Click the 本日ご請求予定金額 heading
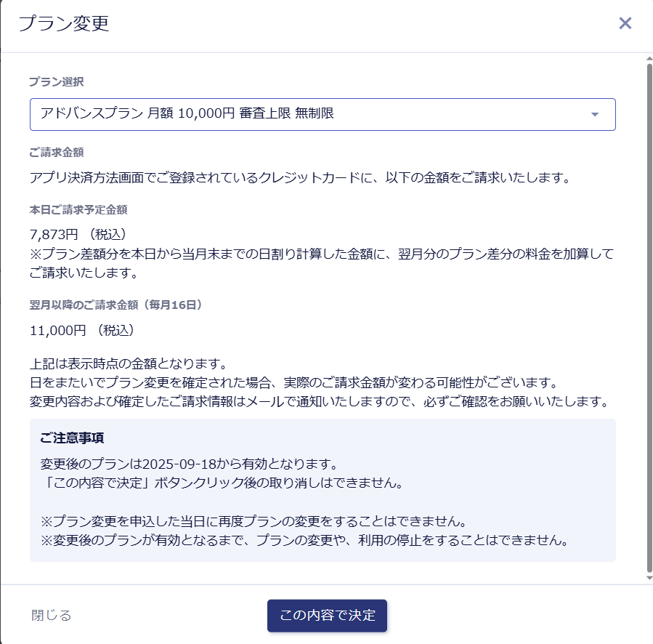The image size is (653, 644). point(78,210)
